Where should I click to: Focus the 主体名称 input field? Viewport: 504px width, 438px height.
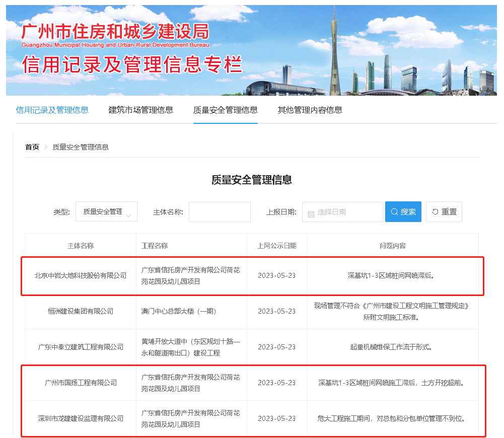(x=220, y=212)
